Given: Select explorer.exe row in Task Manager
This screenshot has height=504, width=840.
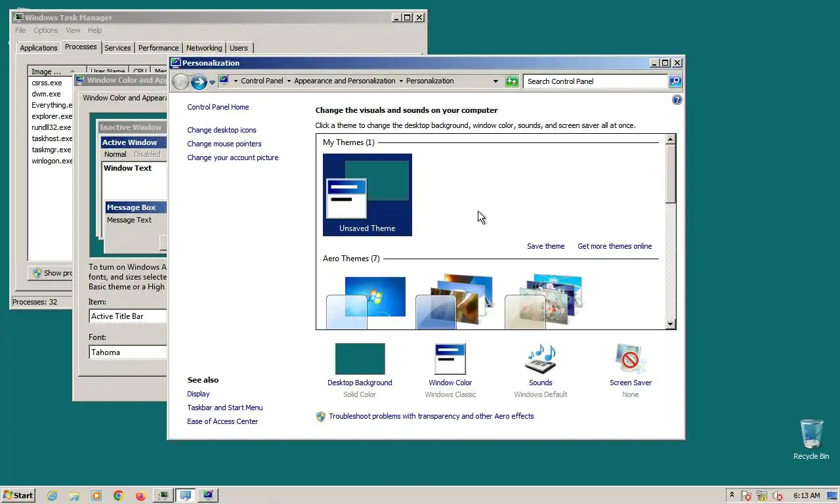Looking at the screenshot, I should 52,116.
